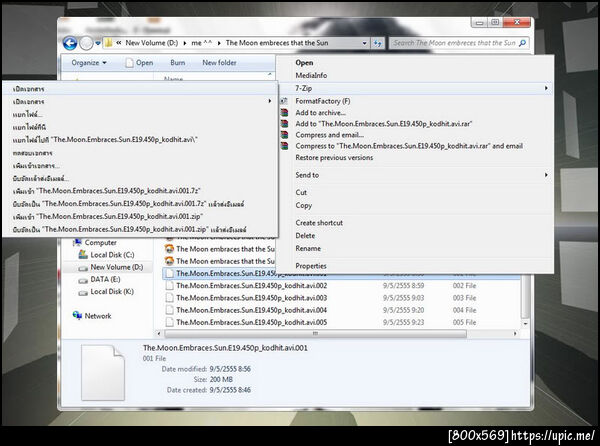Choose FormatFactory (F) context entry
The width and height of the screenshot is (600, 446).
(x=414, y=101)
